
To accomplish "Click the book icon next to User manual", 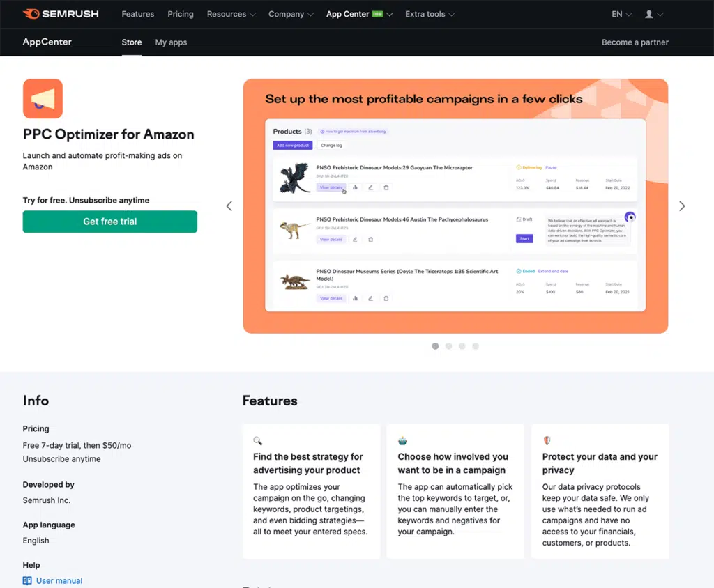I will tap(26, 580).
